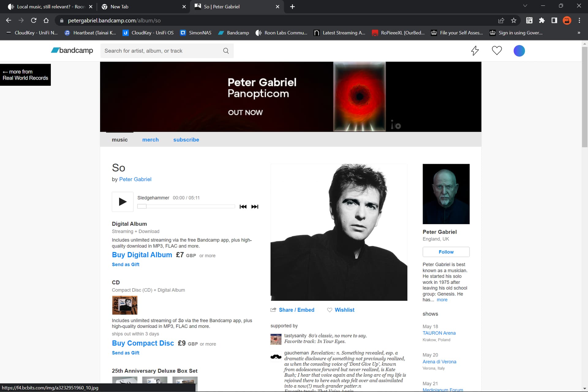588x392 pixels.
Task: Open gaucheman supporter avatar
Action: pyautogui.click(x=276, y=356)
